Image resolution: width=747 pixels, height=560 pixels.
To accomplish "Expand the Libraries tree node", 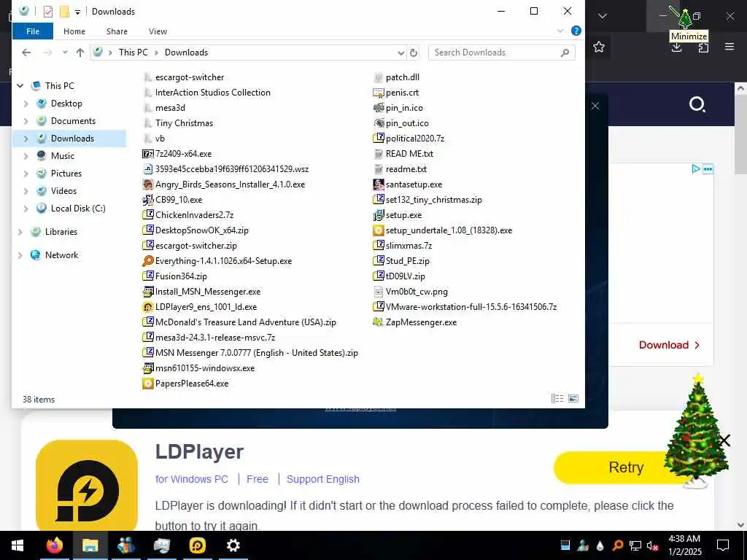I will [x=20, y=231].
